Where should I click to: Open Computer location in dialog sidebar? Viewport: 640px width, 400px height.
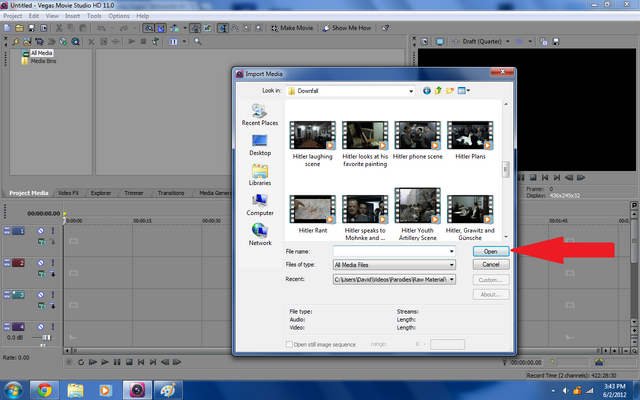260,205
